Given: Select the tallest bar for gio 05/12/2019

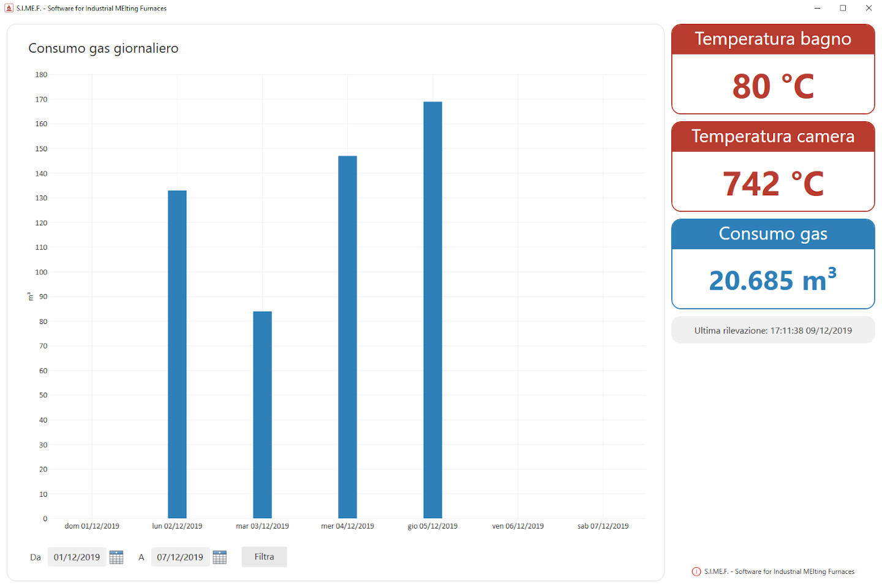Looking at the screenshot, I should pyautogui.click(x=432, y=310).
